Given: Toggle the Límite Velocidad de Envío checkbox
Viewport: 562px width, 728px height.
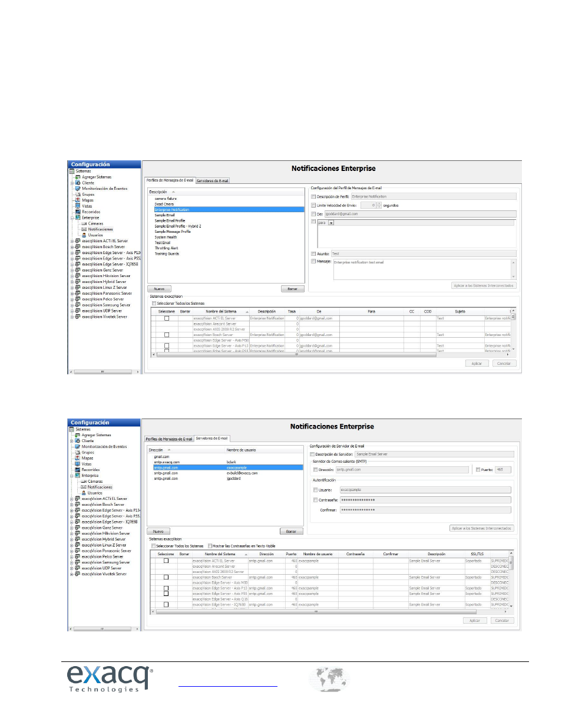Looking at the screenshot, I should pyautogui.click(x=313, y=205).
